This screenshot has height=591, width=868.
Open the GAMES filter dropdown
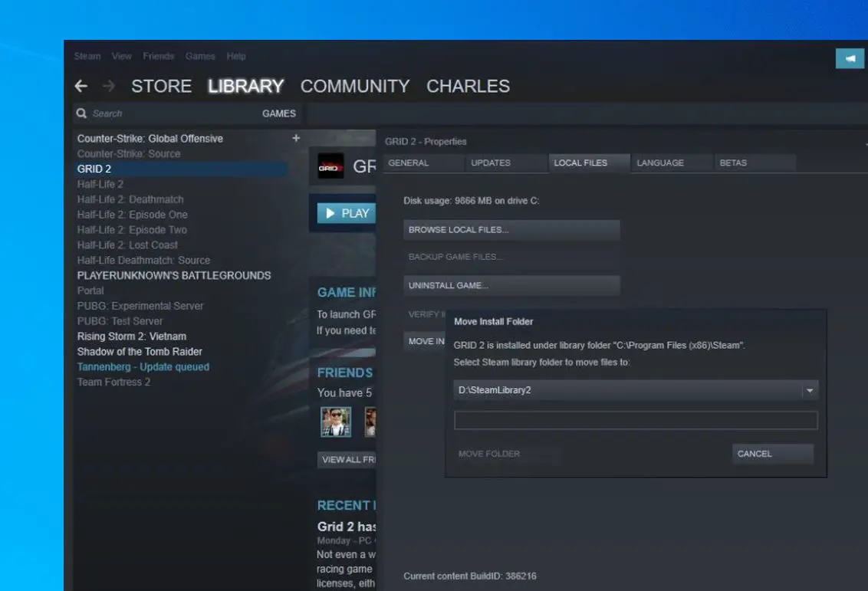[x=279, y=113]
